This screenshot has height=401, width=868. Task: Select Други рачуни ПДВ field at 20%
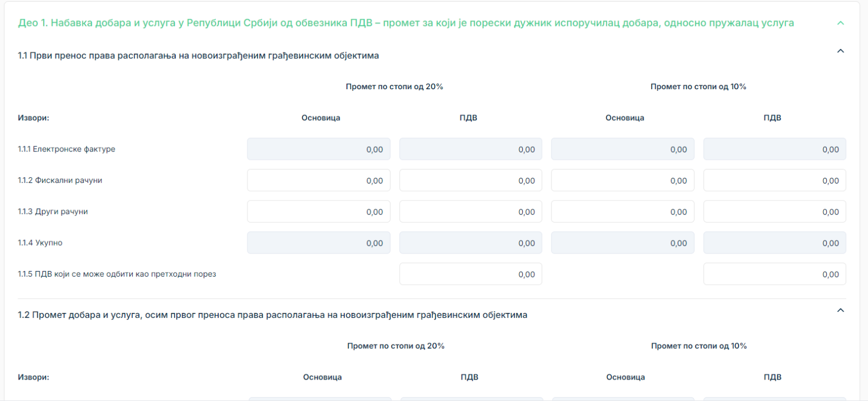coord(470,212)
